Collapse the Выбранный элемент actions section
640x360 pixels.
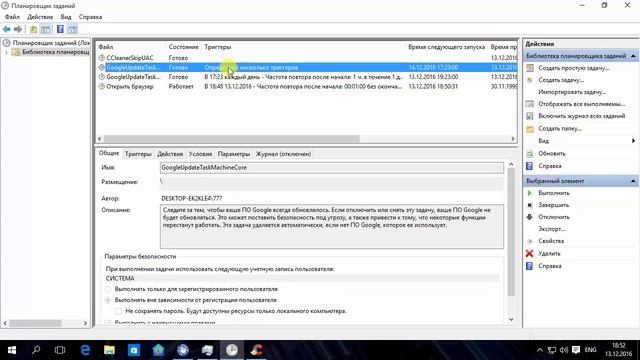[633, 181]
